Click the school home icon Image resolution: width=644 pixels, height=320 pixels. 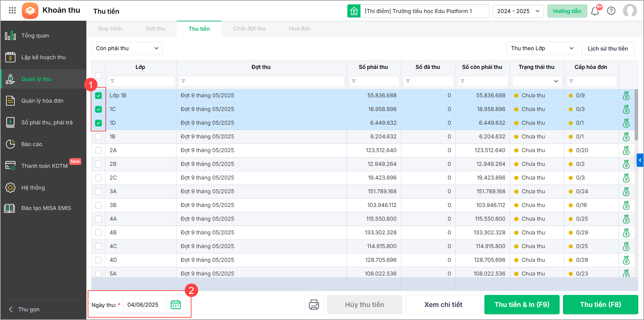[354, 11]
